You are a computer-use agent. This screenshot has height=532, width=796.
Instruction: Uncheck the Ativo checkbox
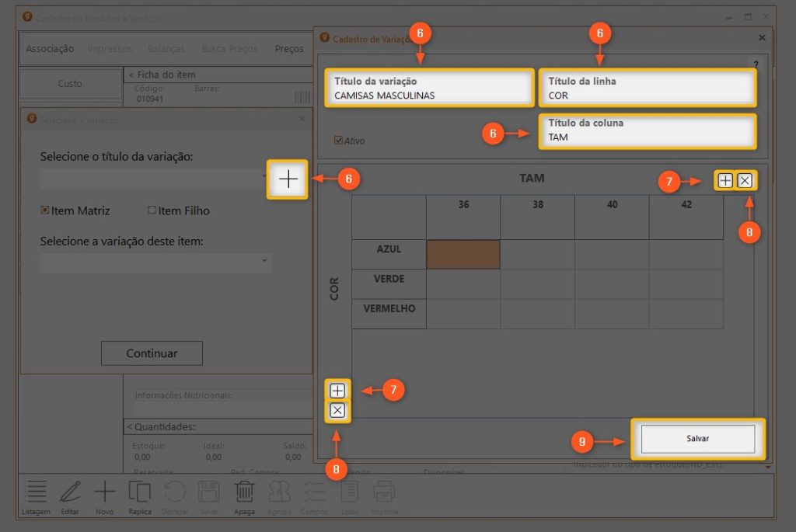[x=338, y=141]
